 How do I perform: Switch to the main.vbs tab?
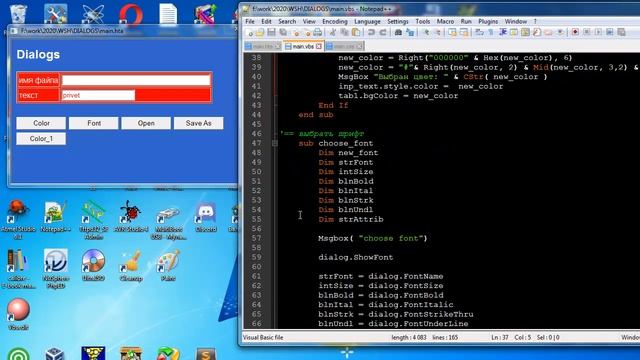303,47
